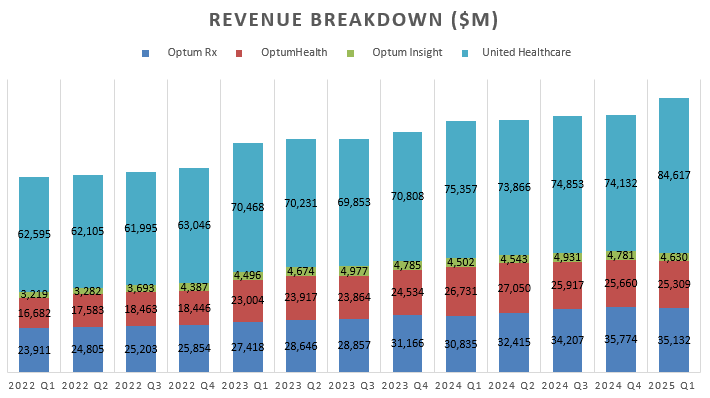Select the 23,911 data label

click(x=34, y=350)
